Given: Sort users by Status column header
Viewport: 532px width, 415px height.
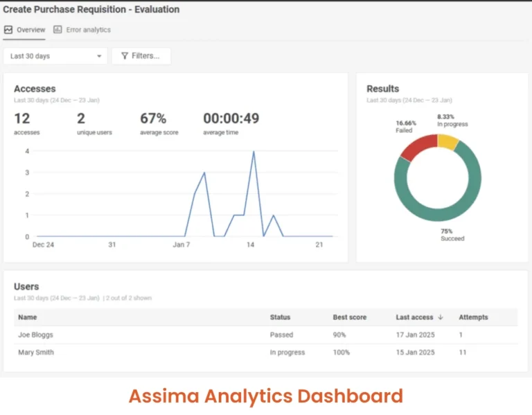Looking at the screenshot, I should click(x=280, y=317).
